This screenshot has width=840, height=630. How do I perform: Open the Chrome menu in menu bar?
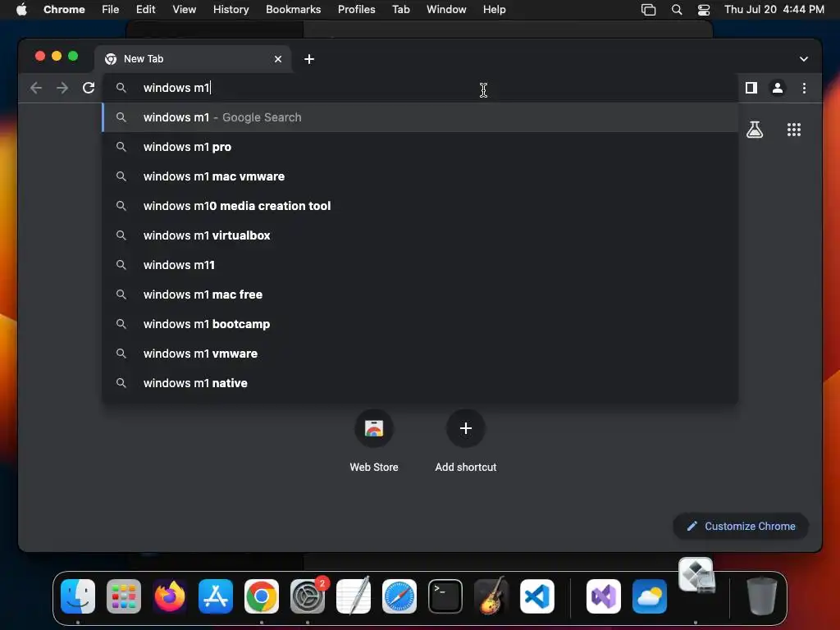(x=64, y=10)
